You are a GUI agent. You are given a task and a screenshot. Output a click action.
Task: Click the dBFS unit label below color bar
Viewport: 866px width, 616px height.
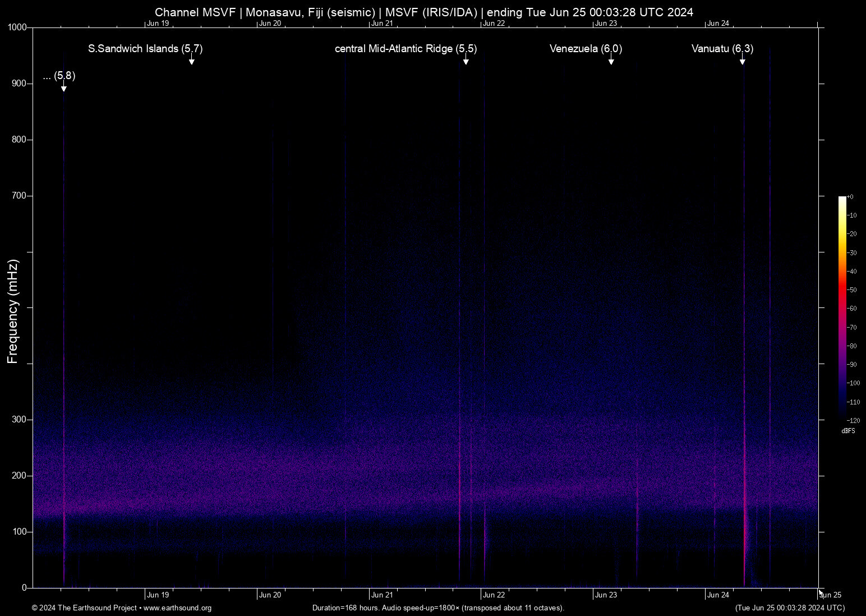click(848, 431)
